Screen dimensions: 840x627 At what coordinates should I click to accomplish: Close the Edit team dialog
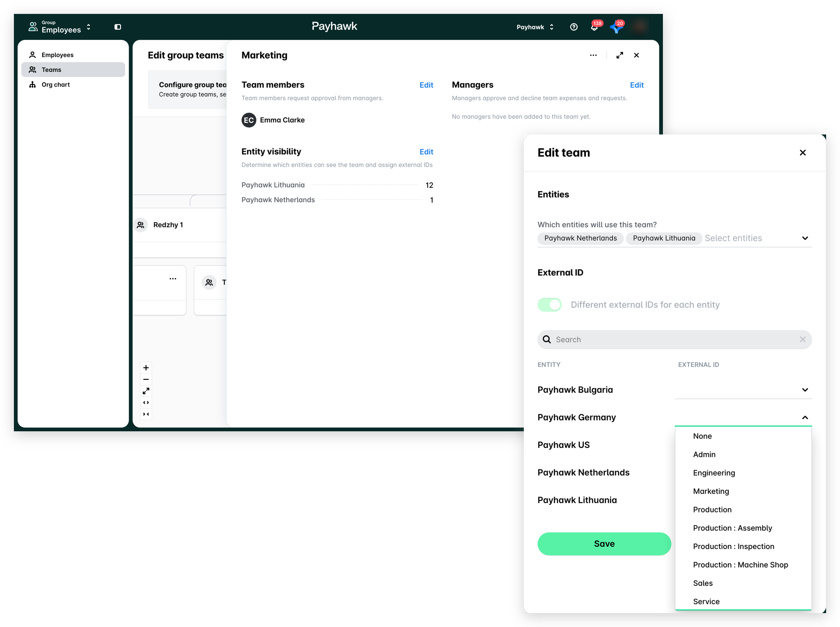pos(803,153)
